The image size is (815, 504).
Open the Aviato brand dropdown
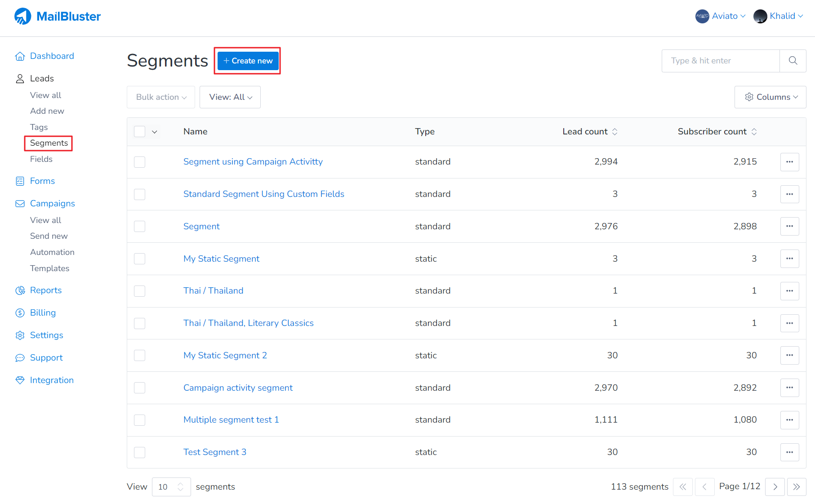(721, 16)
